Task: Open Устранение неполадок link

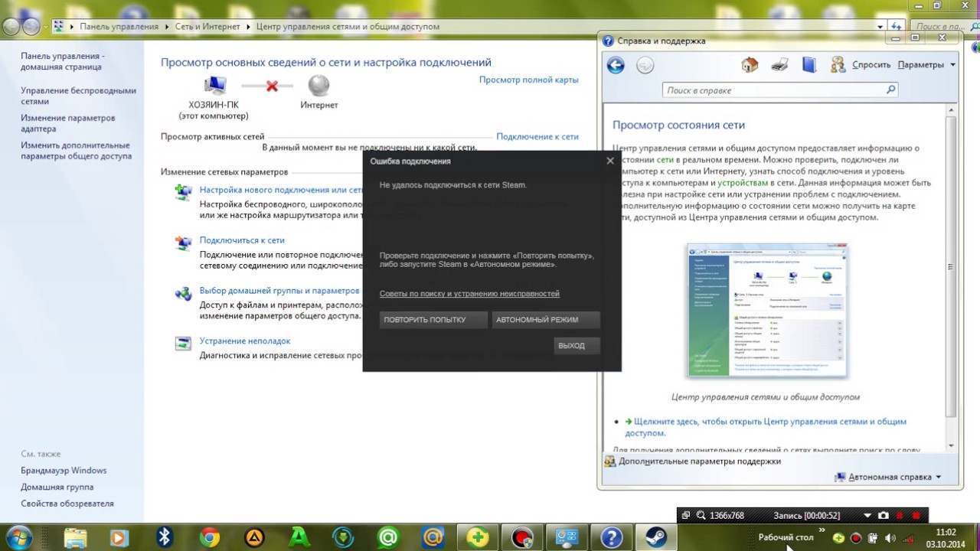Action: click(245, 341)
